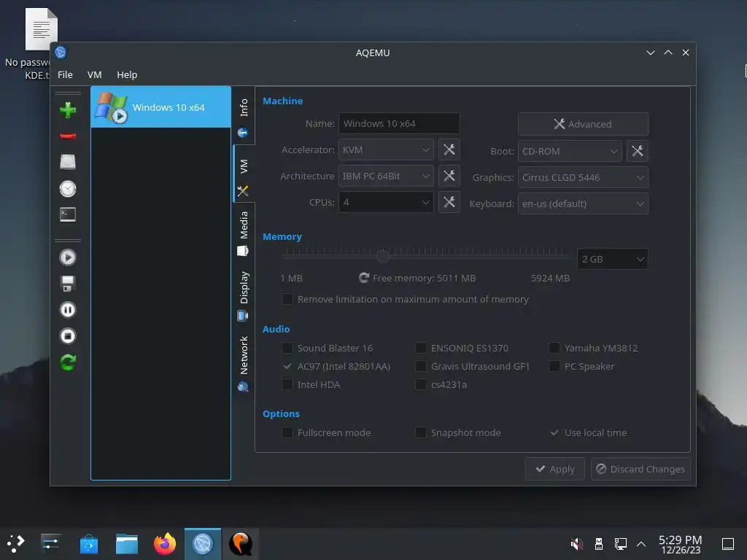The image size is (747, 560).
Task: Open the VM menu
Action: coord(94,75)
